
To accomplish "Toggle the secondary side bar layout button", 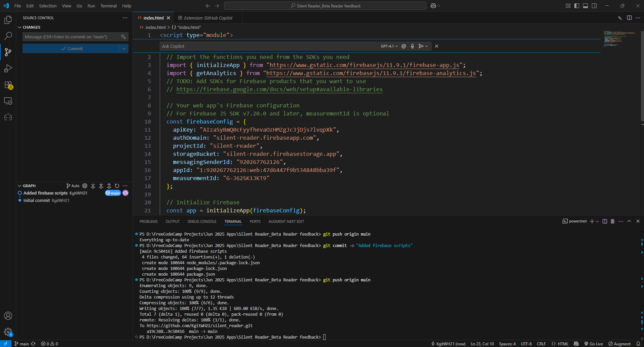I will 594,6.
